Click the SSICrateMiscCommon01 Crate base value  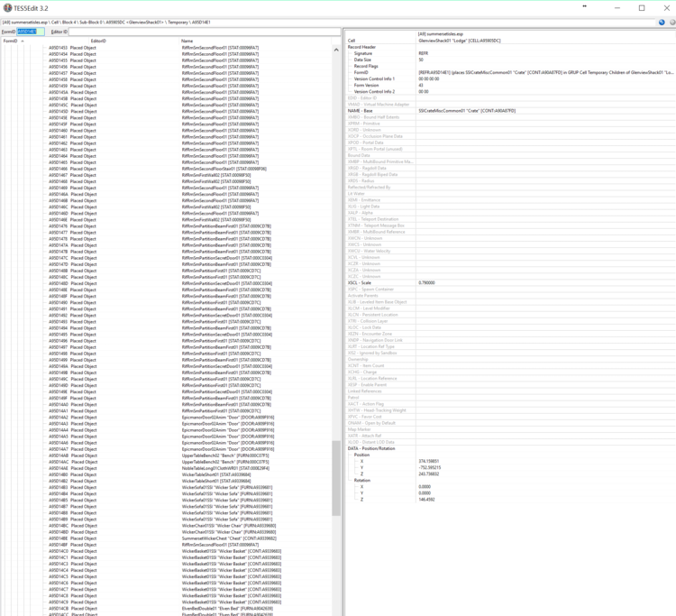pyautogui.click(x=467, y=111)
